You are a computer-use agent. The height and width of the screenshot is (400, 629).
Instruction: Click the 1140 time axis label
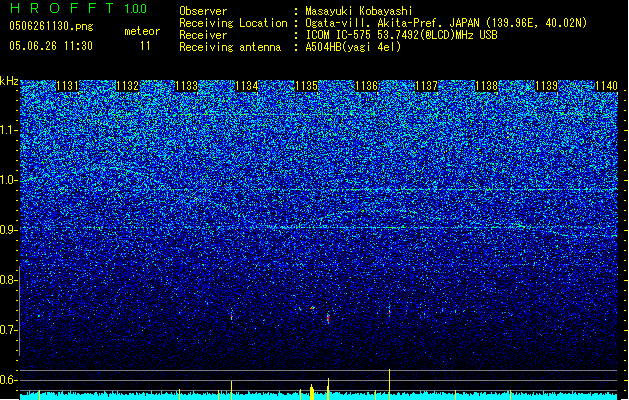606,86
